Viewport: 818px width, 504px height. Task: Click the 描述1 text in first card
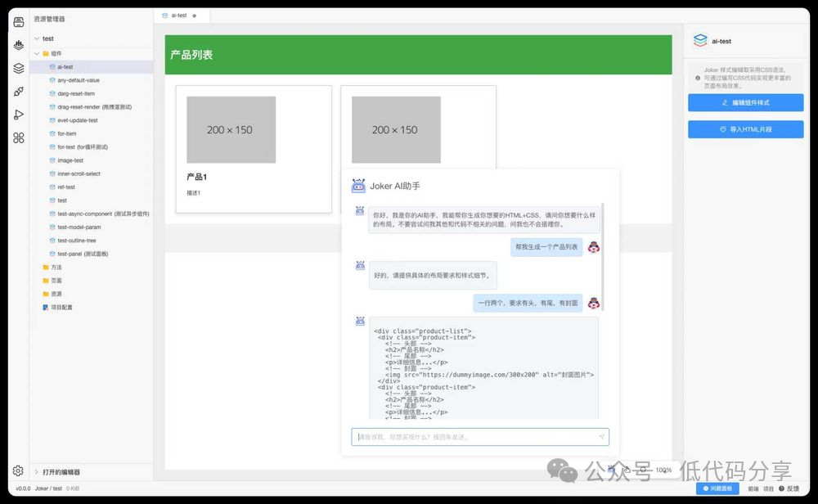[x=194, y=193]
